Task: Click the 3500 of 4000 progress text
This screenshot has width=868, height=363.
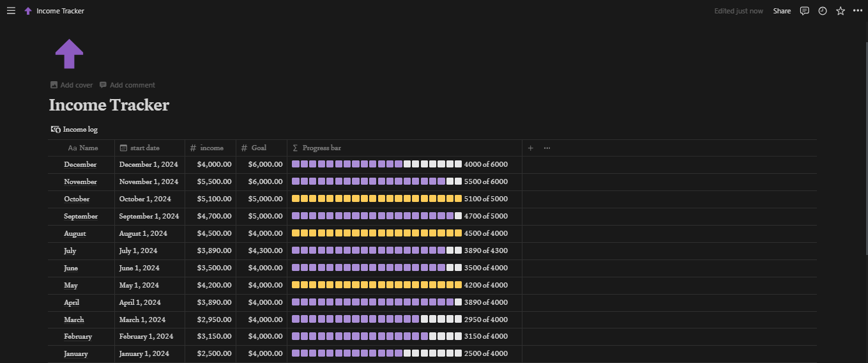Action: click(486, 268)
